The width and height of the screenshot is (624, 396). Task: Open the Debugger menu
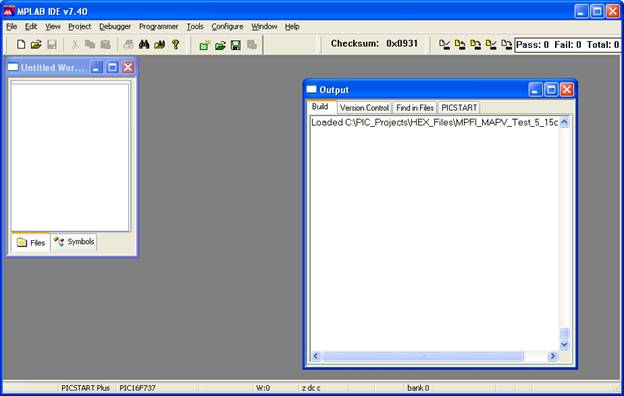(115, 26)
